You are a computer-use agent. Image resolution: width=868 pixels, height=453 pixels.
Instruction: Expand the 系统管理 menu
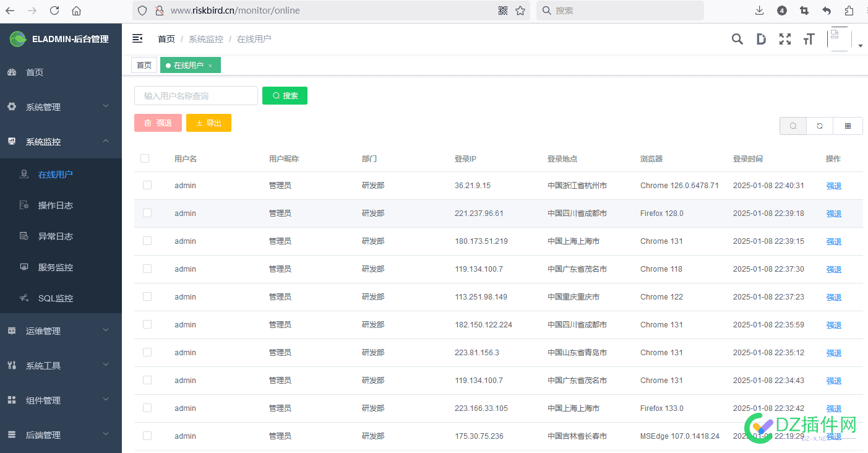pos(61,106)
